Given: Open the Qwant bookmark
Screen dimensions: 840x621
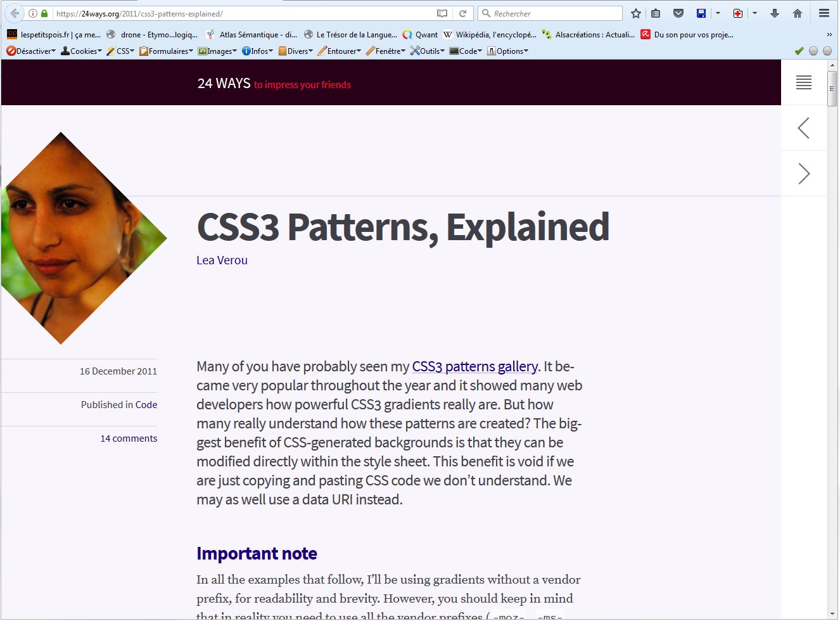Looking at the screenshot, I should point(420,34).
